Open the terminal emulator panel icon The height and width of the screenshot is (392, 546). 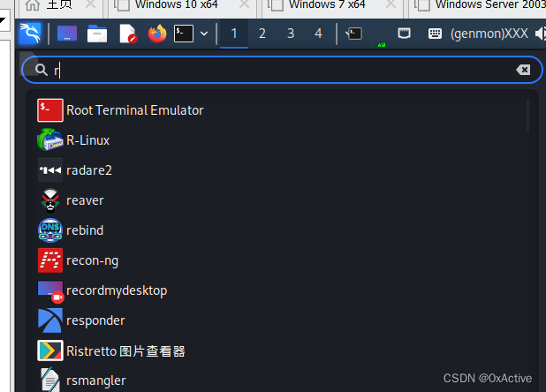coord(184,34)
